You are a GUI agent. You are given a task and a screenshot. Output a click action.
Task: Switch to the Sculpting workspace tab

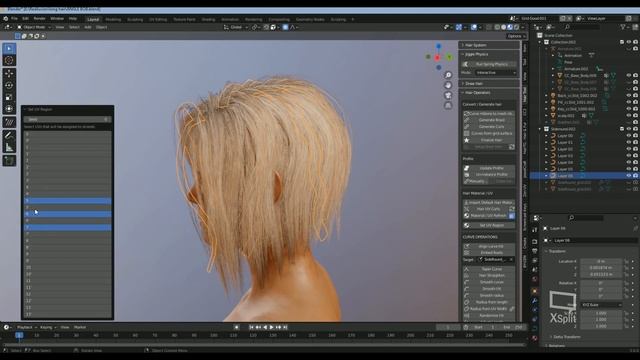click(x=135, y=19)
